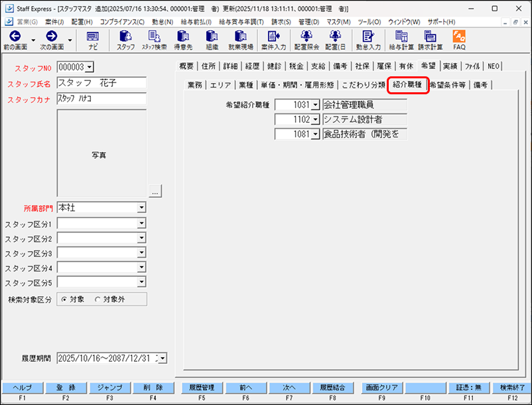Click the 画面クリア button
The height and width of the screenshot is (405, 532).
[381, 386]
